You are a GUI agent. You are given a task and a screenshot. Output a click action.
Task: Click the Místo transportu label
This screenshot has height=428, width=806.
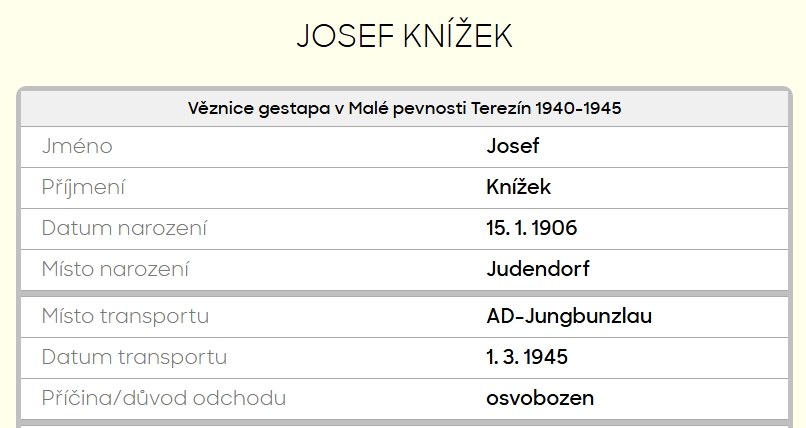point(125,316)
